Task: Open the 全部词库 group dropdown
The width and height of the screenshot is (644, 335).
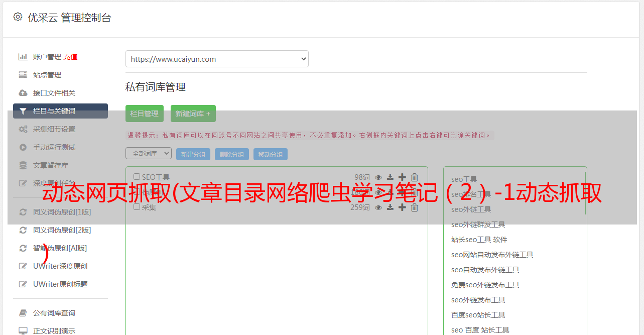Action: coord(149,153)
